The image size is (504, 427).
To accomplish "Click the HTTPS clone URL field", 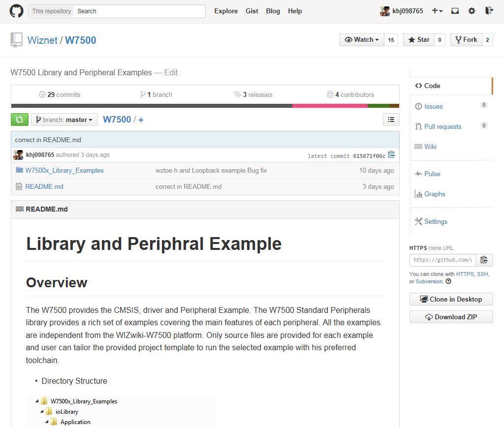I will pyautogui.click(x=442, y=260).
